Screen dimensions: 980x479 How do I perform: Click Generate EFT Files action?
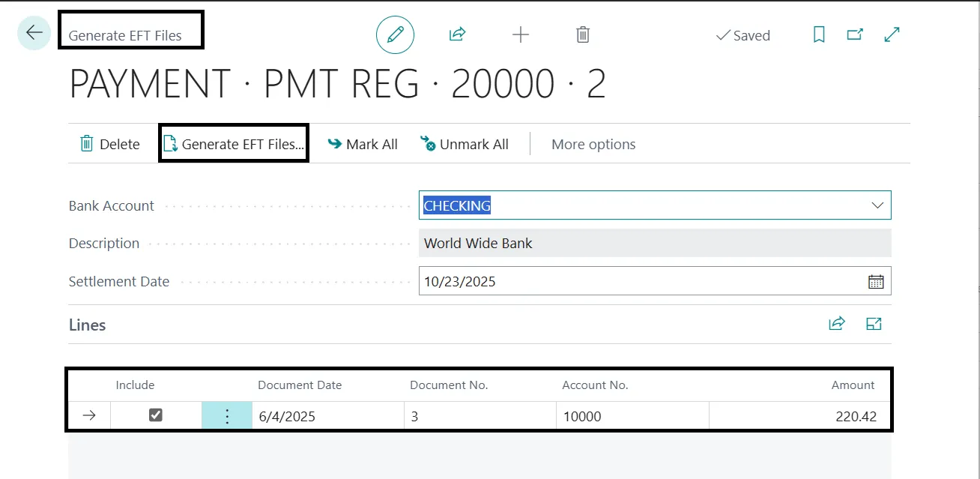[234, 144]
